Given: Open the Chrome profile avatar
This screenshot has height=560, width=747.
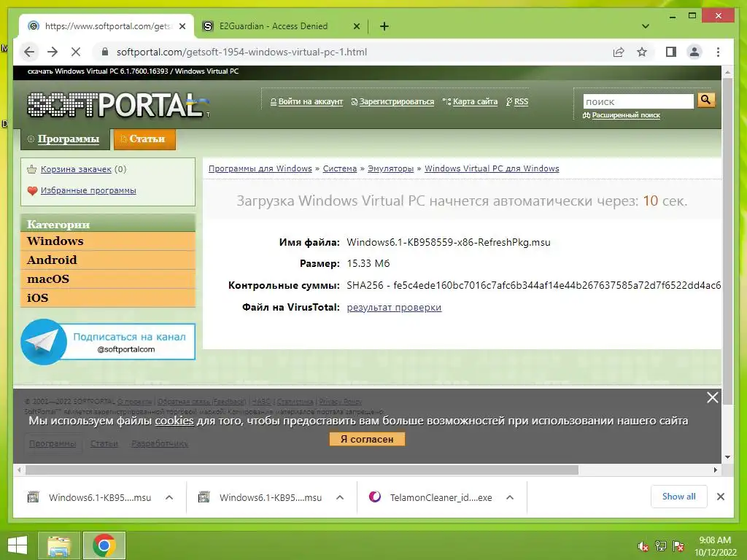Looking at the screenshot, I should [x=694, y=52].
